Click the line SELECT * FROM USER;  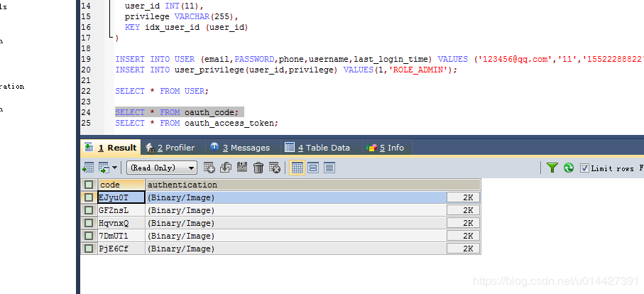point(162,91)
